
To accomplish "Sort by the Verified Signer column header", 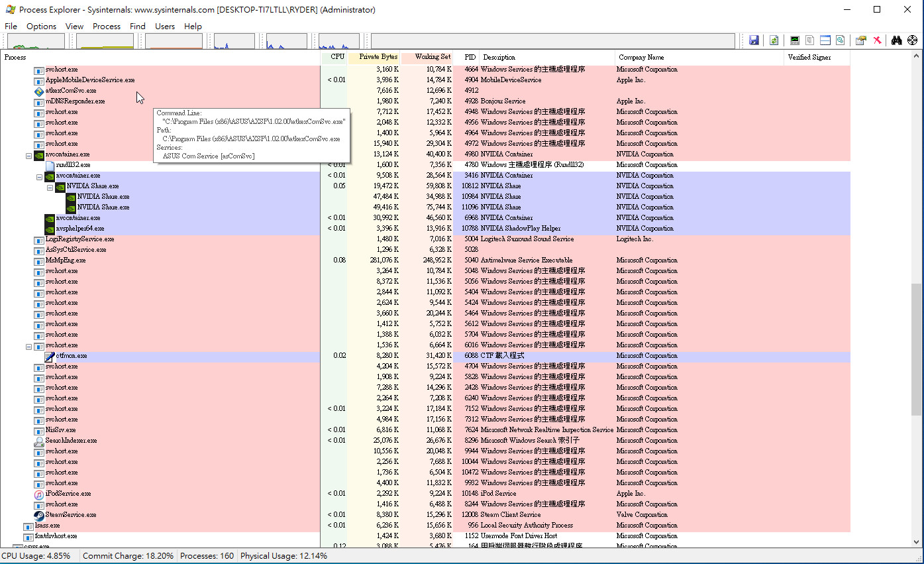I will coord(817,58).
